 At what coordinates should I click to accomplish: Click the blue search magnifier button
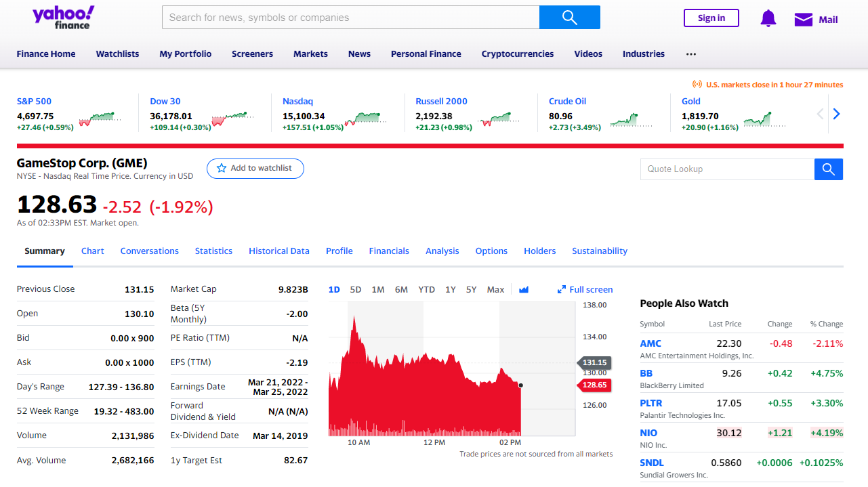570,18
